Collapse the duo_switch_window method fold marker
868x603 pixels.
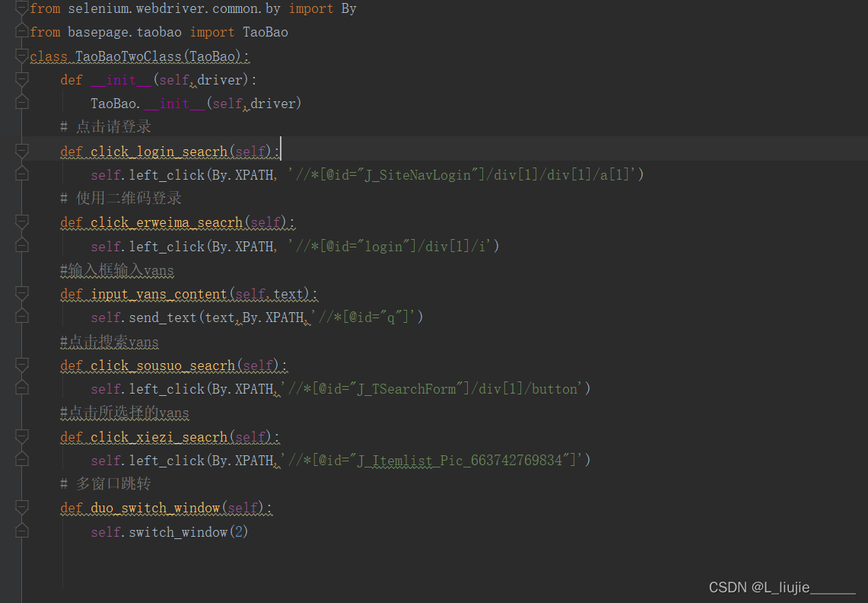[x=21, y=507]
